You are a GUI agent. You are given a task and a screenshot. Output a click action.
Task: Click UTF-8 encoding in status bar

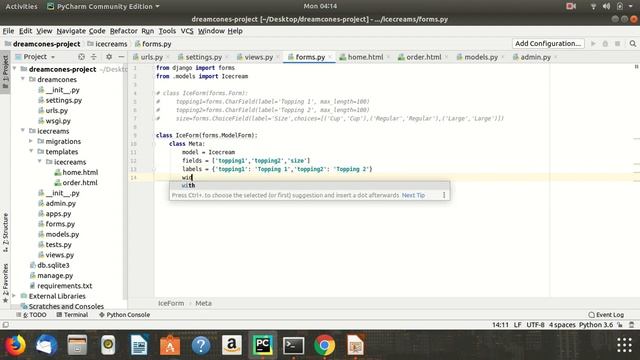[536, 325]
